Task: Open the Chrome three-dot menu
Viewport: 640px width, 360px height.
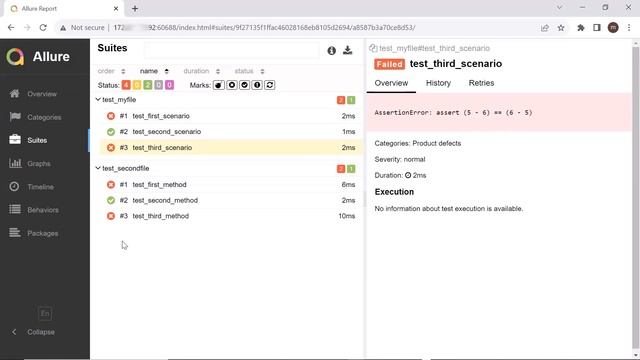Action: (629, 28)
